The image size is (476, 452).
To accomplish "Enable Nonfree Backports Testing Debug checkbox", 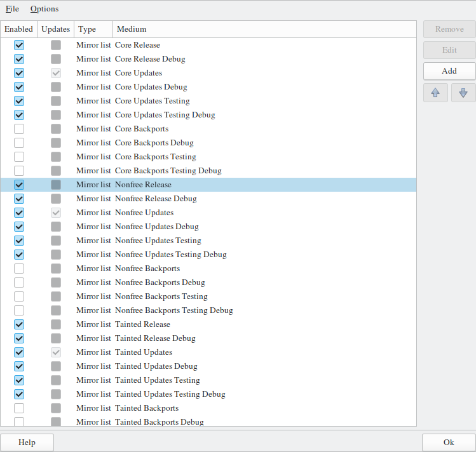I will coord(19,310).
